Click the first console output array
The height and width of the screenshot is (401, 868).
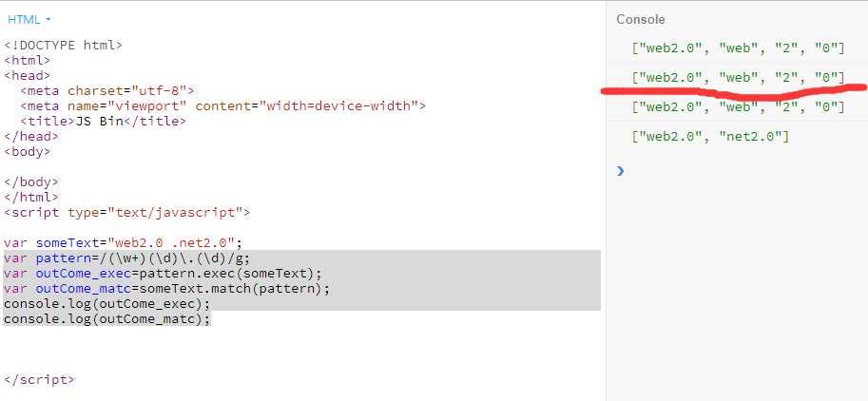[738, 48]
